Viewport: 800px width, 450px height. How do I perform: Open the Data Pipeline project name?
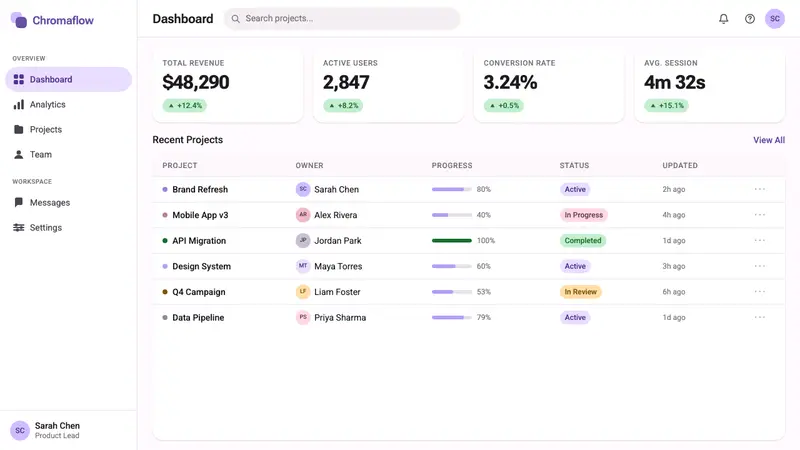(x=198, y=317)
